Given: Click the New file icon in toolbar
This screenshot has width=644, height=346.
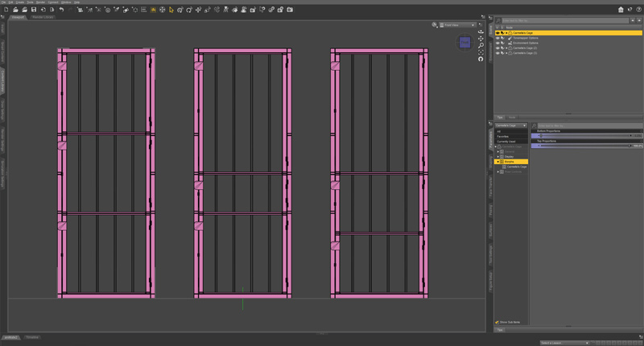Looking at the screenshot, I should pyautogui.click(x=6, y=10).
